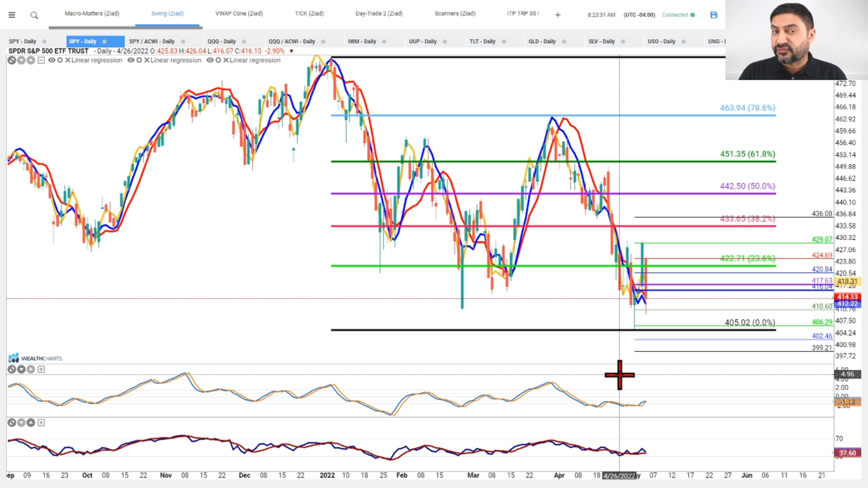This screenshot has height=488, width=868.
Task: Toggle visibility eye of third Linear regression
Action: click(x=210, y=60)
